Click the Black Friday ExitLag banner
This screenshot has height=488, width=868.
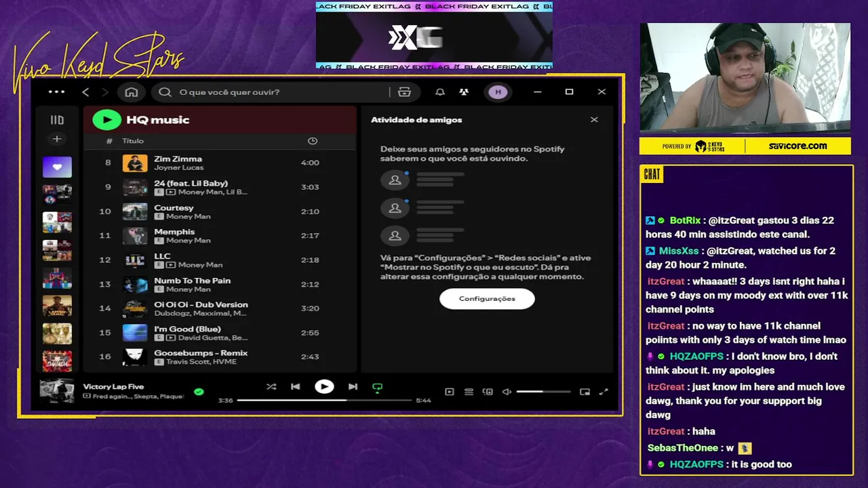(x=434, y=35)
